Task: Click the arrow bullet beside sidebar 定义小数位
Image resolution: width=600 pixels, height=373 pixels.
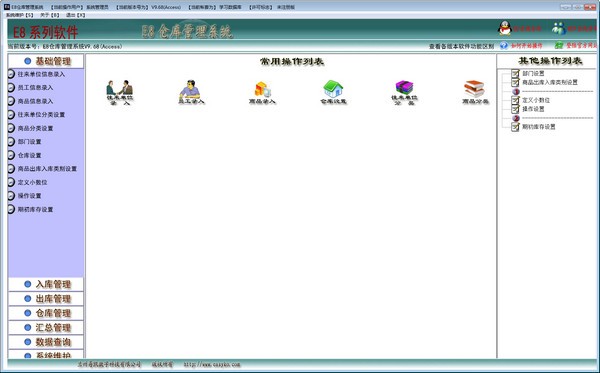Action: (11, 182)
